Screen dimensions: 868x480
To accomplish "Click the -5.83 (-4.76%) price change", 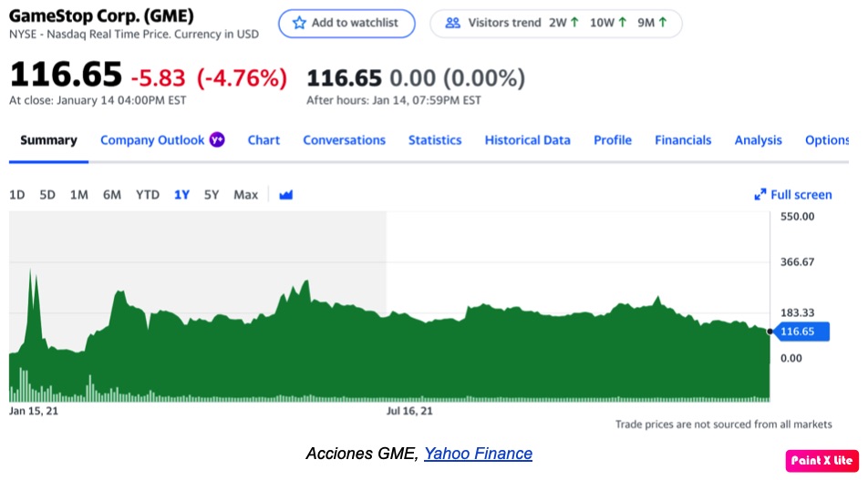I will 209,77.
